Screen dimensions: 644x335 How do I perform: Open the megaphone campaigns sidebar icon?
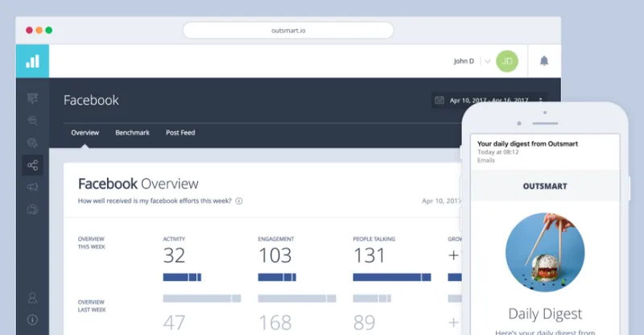click(32, 187)
